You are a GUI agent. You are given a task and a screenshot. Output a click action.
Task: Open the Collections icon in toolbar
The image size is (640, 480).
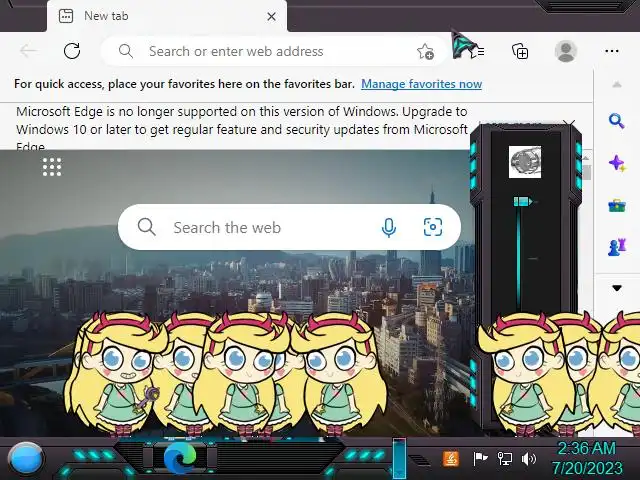click(520, 51)
